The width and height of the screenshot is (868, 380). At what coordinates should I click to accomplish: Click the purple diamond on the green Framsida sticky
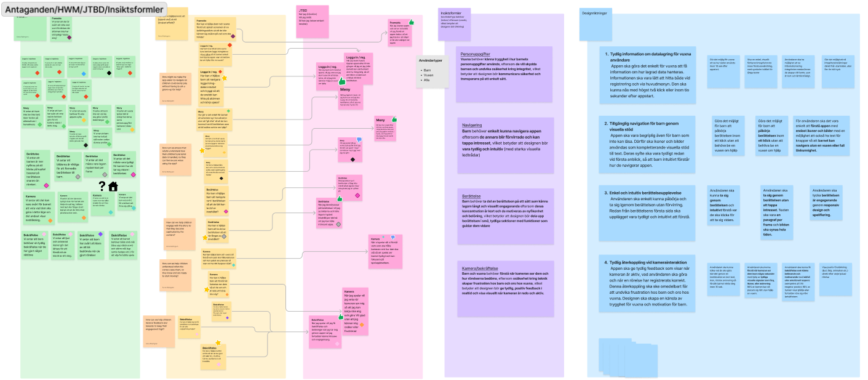coord(69,37)
